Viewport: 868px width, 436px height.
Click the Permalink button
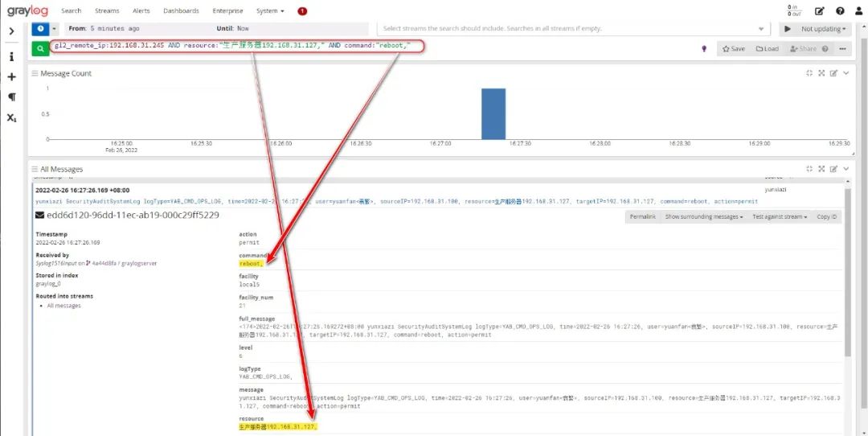tap(643, 216)
